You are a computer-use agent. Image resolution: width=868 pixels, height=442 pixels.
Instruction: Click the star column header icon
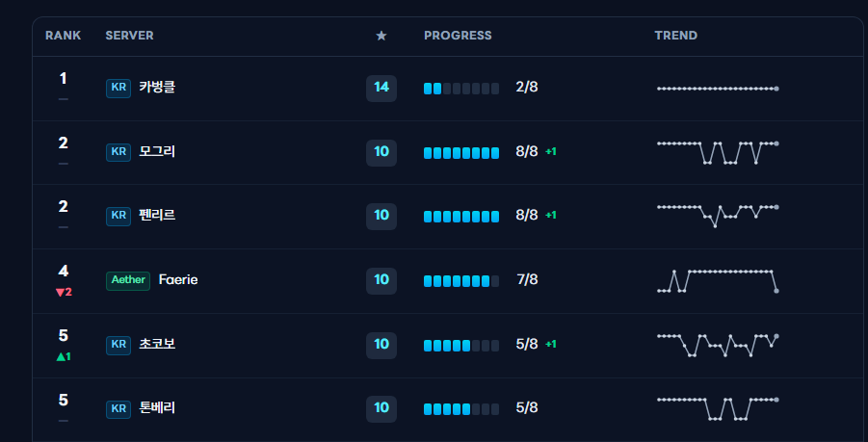381,36
